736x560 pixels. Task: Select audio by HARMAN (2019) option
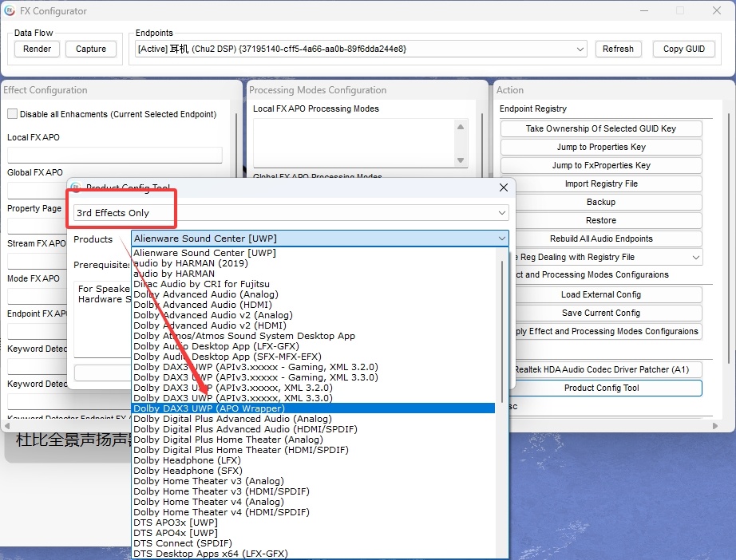tap(314, 263)
